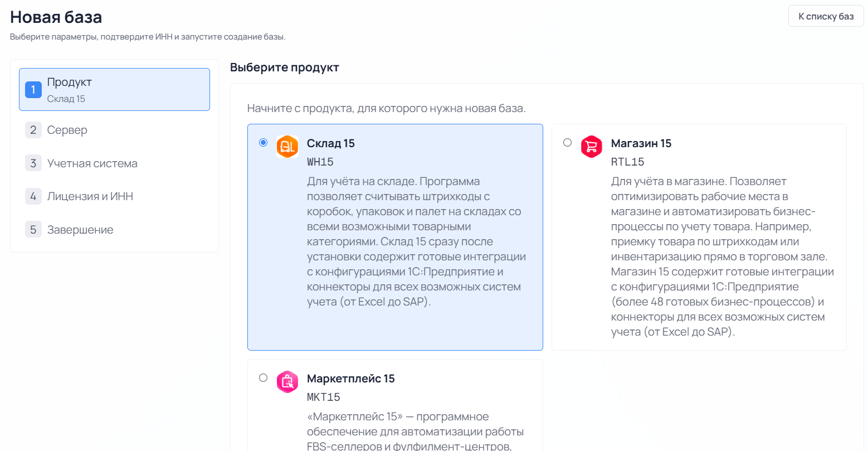Click step number 5 badge for Завершение
868x451 pixels.
33,230
